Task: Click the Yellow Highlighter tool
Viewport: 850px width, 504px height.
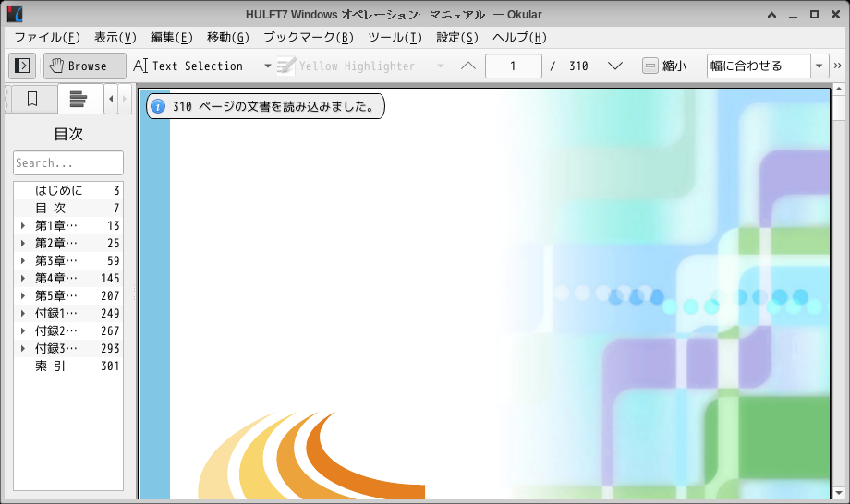Action: coord(346,66)
